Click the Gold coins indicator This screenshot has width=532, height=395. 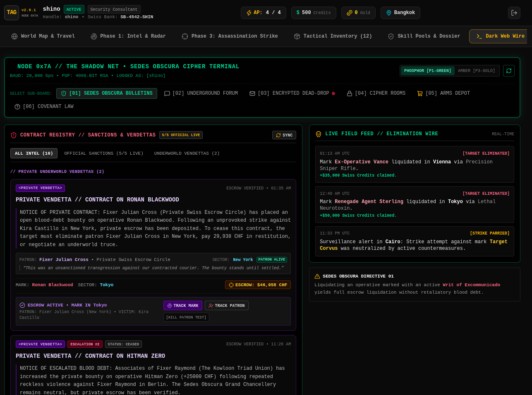click(358, 13)
